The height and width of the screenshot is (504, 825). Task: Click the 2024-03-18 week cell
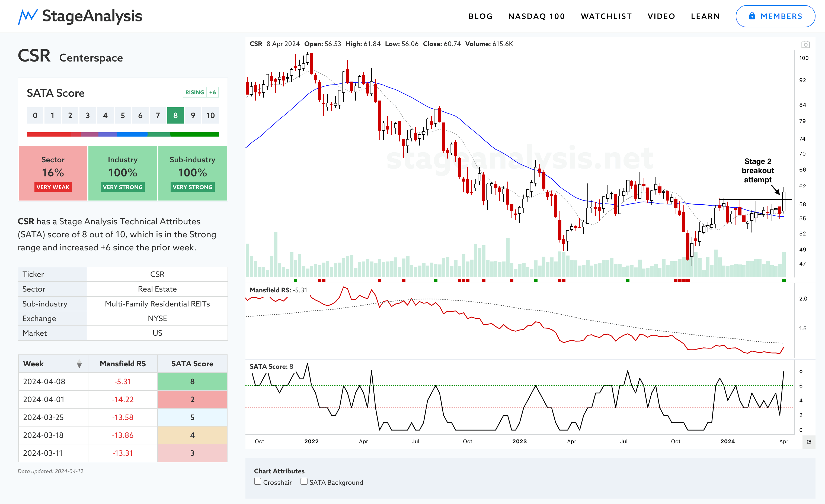pyautogui.click(x=53, y=435)
